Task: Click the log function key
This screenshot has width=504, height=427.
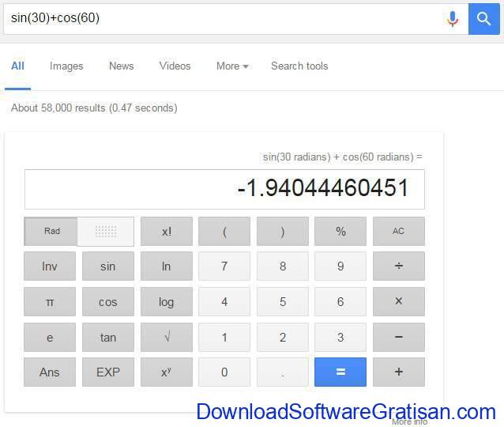Action: coord(167,301)
